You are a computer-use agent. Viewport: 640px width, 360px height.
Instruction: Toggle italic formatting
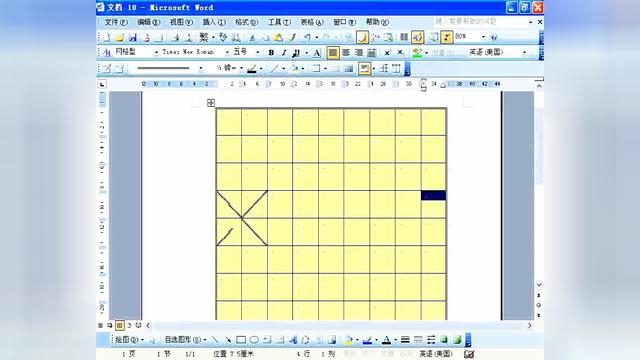[284, 53]
